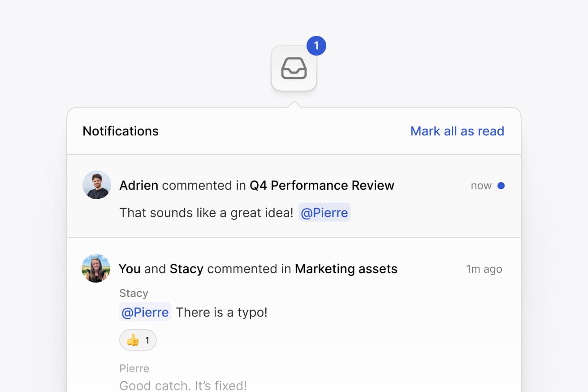Click Stacy's name in notification title
The width and height of the screenshot is (588, 392).
186,269
